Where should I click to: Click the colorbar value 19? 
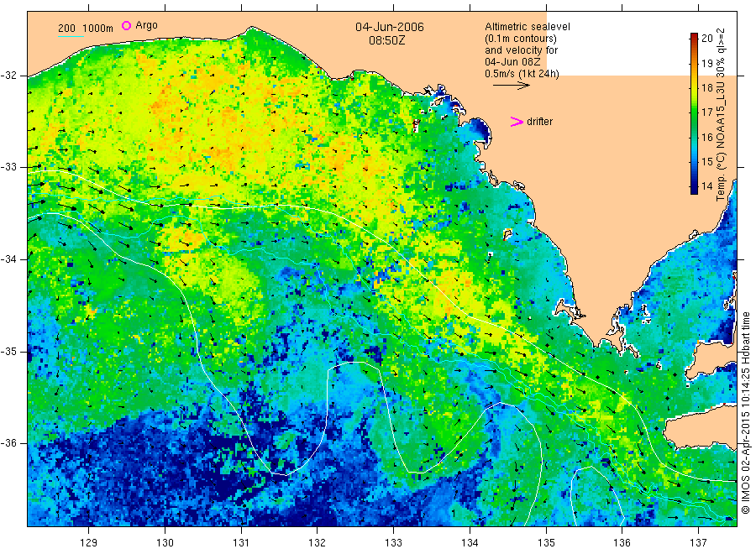pos(706,63)
